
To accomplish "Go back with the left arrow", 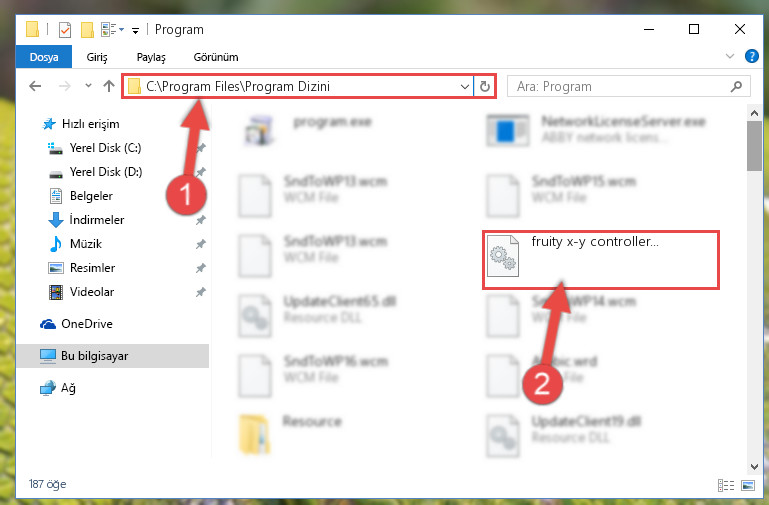I will [x=35, y=86].
